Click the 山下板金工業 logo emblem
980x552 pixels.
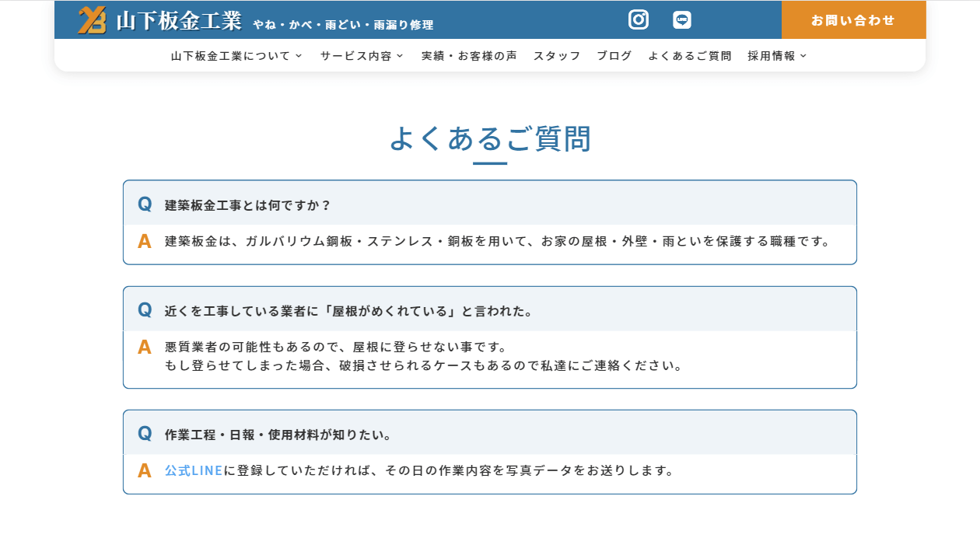[x=92, y=20]
